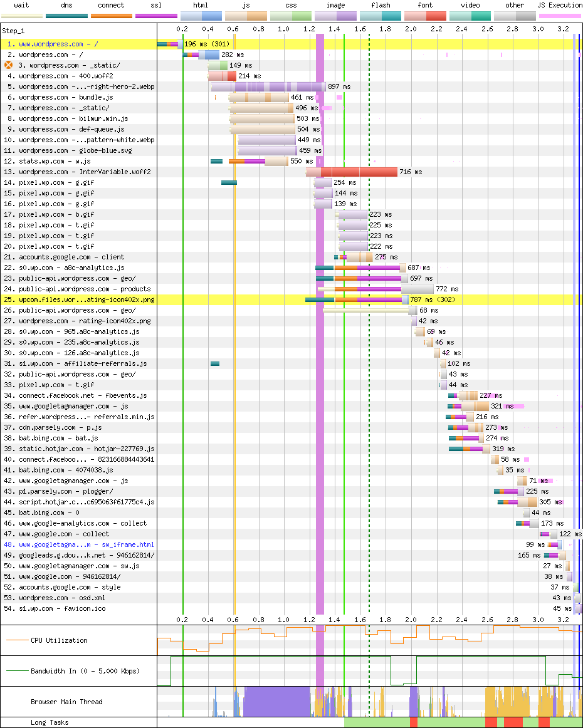This screenshot has width=583, height=728.
Task: Click the Step_1 header label
Action: coord(15,30)
